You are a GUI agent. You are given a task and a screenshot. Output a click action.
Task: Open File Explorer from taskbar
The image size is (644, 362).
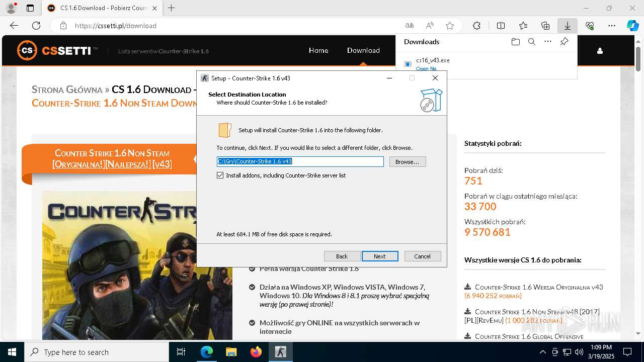pyautogui.click(x=231, y=352)
